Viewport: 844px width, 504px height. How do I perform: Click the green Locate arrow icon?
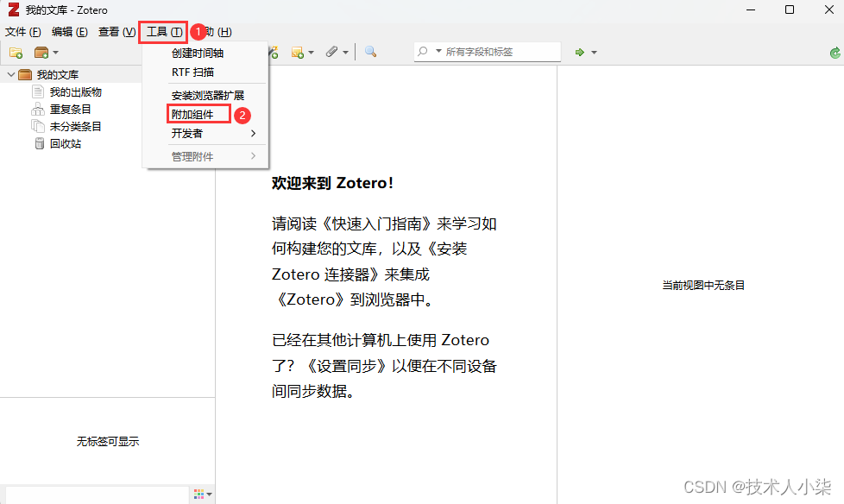[580, 53]
